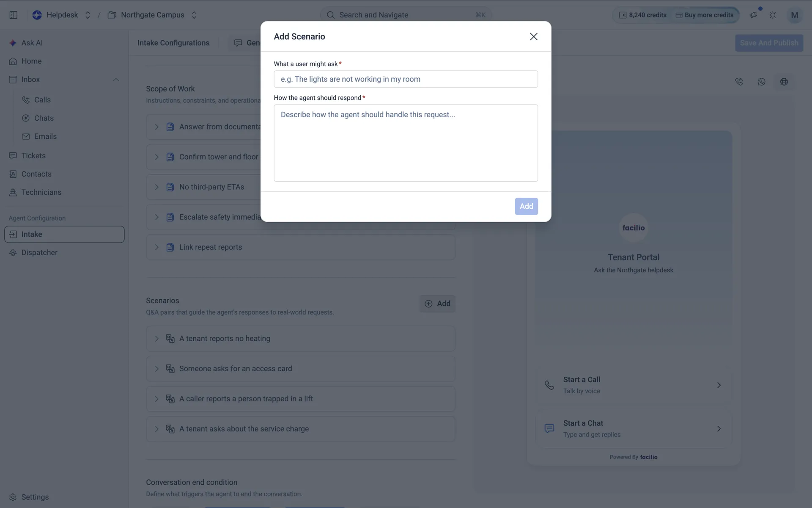Click the 'What a user might ask' field

click(x=406, y=79)
